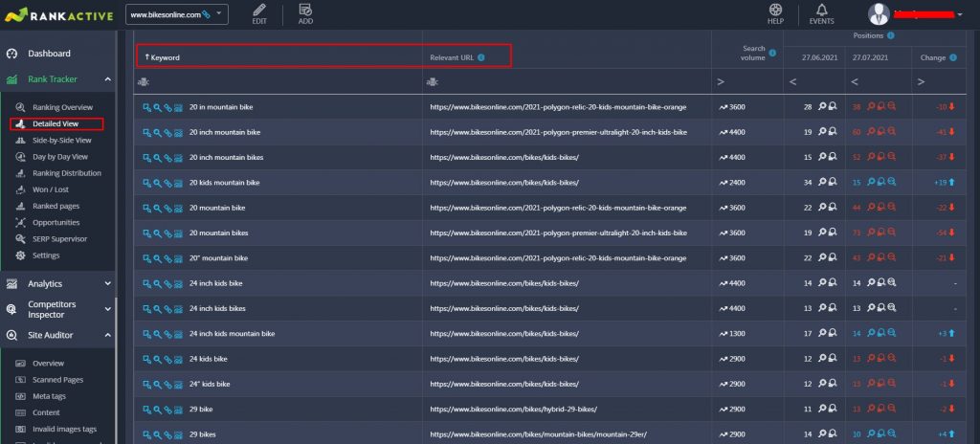Click the magnifier icon beside '20 in mountain bike'
The image size is (980, 444).
[x=158, y=107]
